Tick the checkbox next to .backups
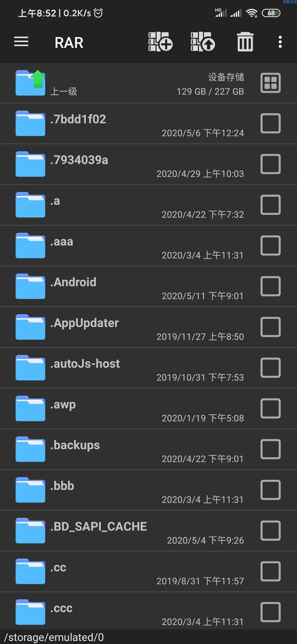The width and height of the screenshot is (297, 644). coord(271,449)
